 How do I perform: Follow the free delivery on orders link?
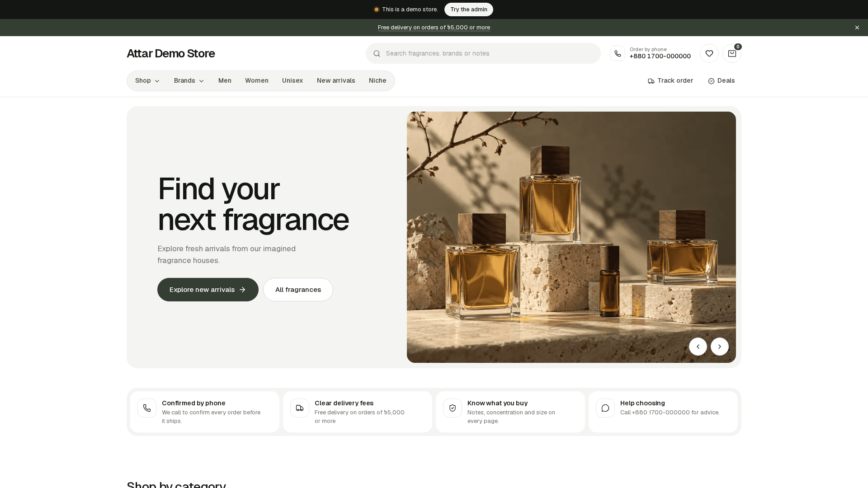(434, 28)
